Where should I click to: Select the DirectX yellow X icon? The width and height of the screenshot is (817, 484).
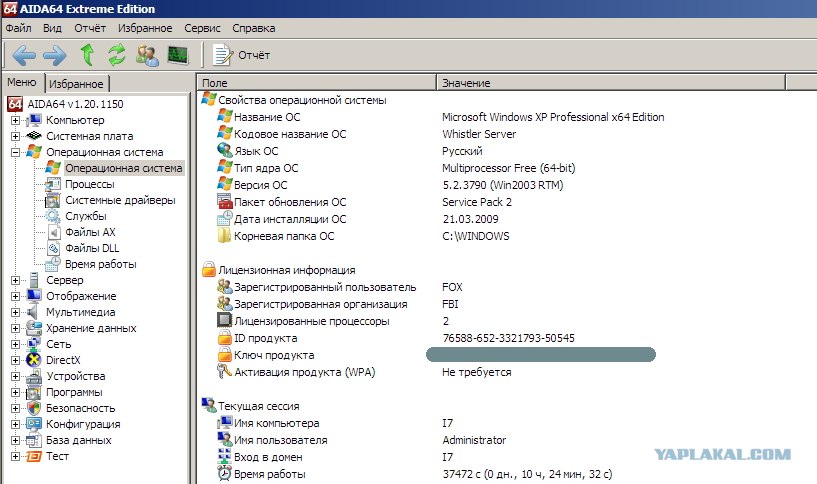pyautogui.click(x=34, y=360)
